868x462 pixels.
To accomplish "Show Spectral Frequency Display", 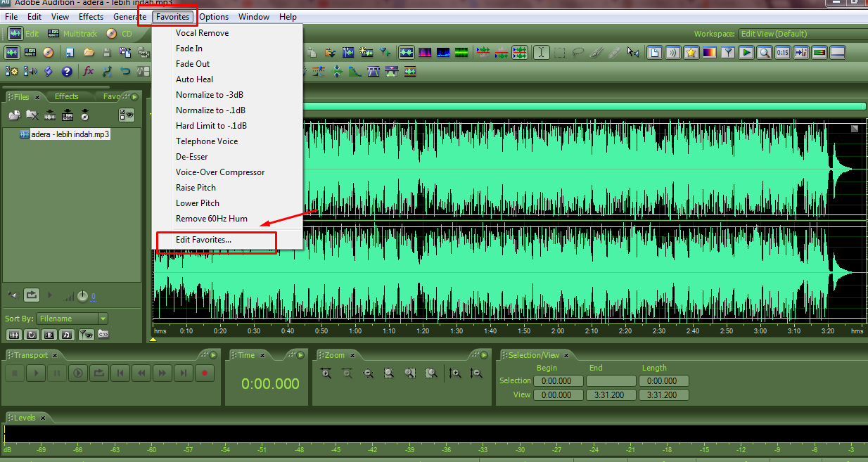I will [x=425, y=52].
